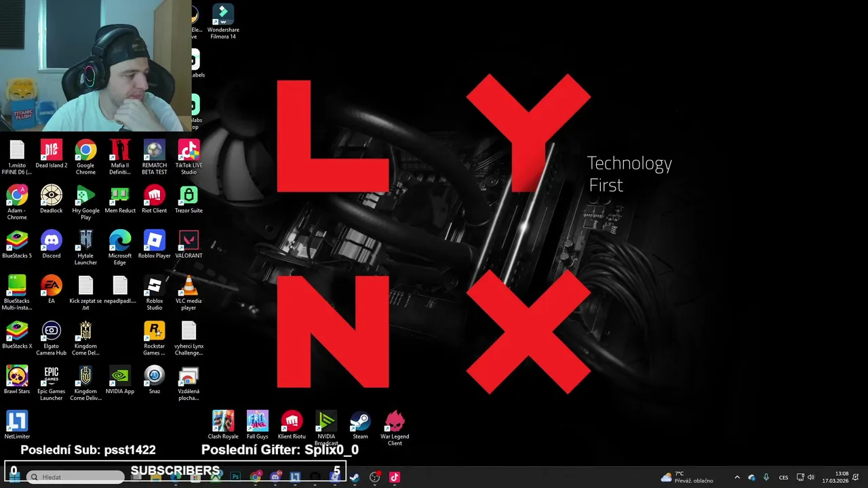Click the microphone tray icon
This screenshot has width=868, height=488.
point(766,477)
